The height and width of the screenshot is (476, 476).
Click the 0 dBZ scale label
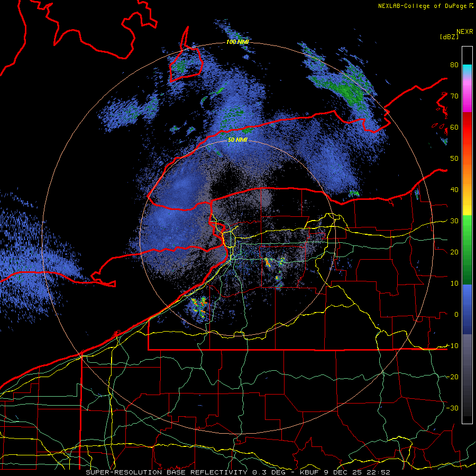(x=456, y=315)
